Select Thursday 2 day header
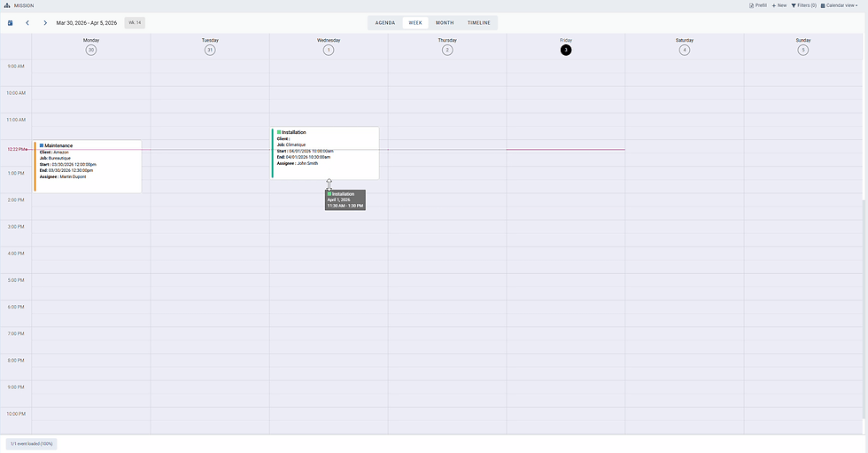Image resolution: width=868 pixels, height=453 pixels. [447, 46]
